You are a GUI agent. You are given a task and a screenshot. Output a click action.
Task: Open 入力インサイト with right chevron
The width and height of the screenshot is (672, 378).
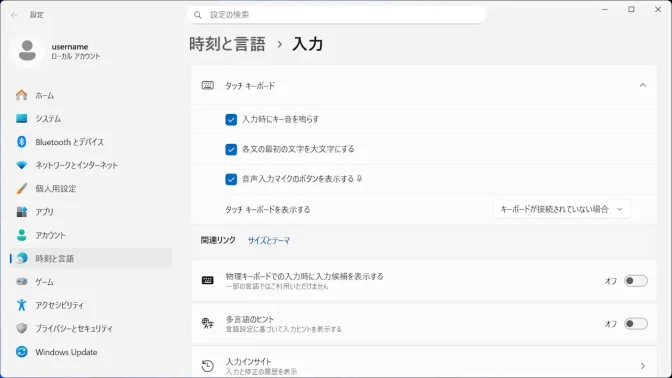click(643, 366)
